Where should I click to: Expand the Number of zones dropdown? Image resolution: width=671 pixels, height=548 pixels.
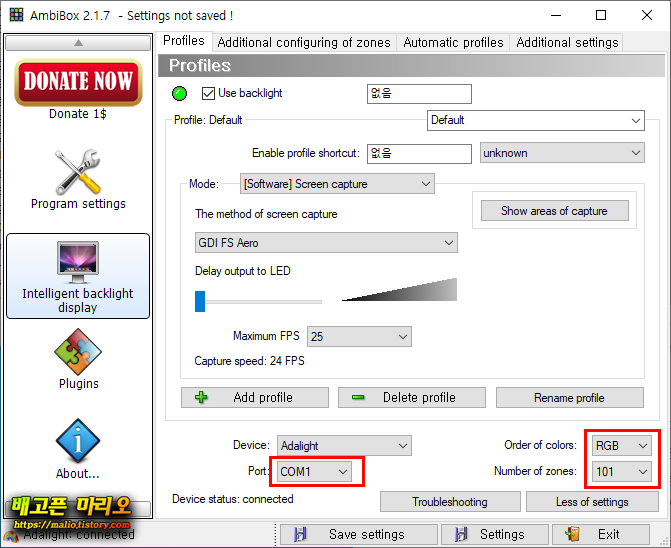(622, 471)
